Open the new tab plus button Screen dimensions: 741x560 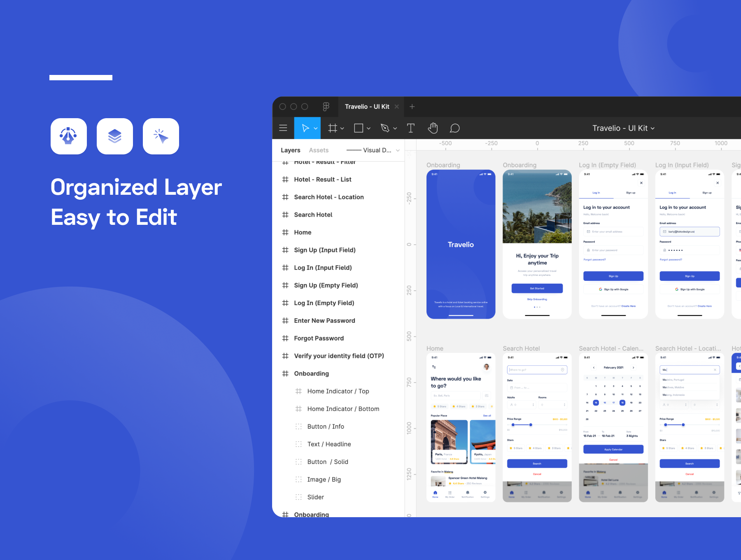click(x=412, y=107)
